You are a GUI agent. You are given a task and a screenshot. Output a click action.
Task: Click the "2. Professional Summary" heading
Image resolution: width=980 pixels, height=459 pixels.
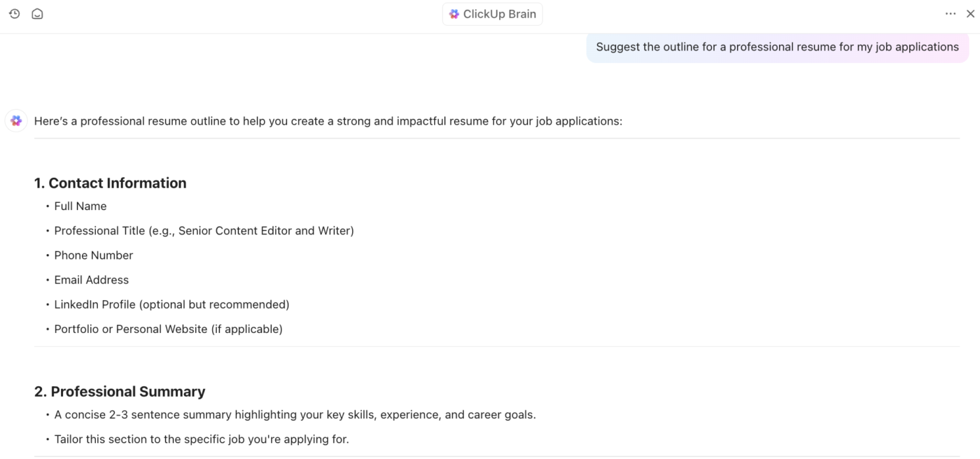pyautogui.click(x=120, y=392)
